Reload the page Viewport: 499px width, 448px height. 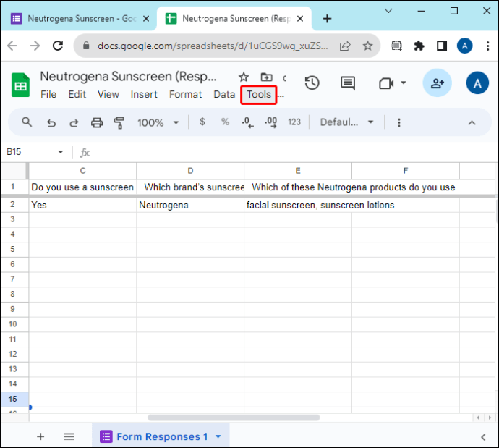[x=58, y=46]
